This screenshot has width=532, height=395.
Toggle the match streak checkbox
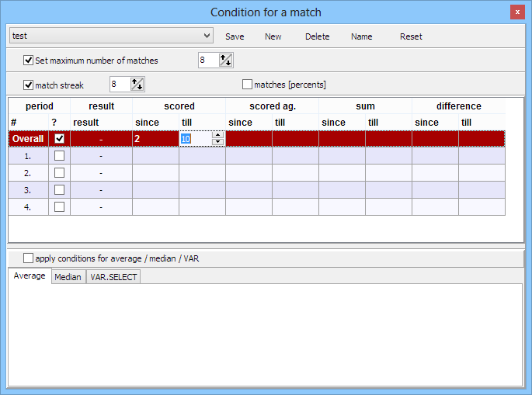(29, 85)
